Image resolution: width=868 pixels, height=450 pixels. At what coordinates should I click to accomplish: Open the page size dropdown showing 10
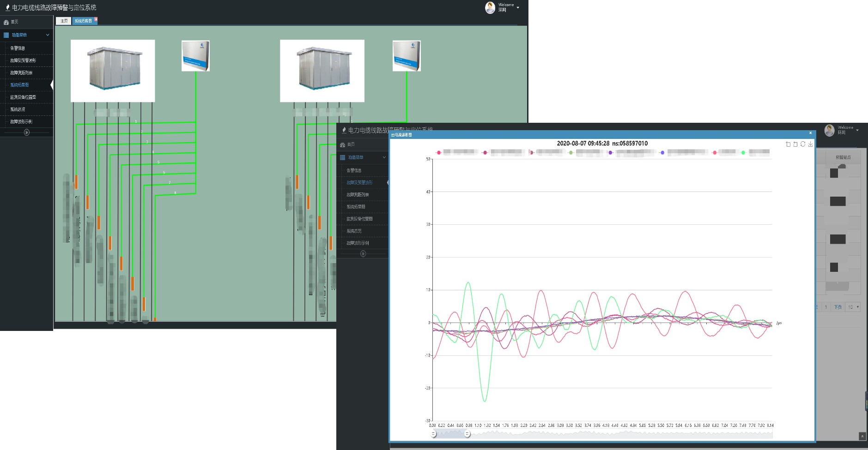point(853,307)
